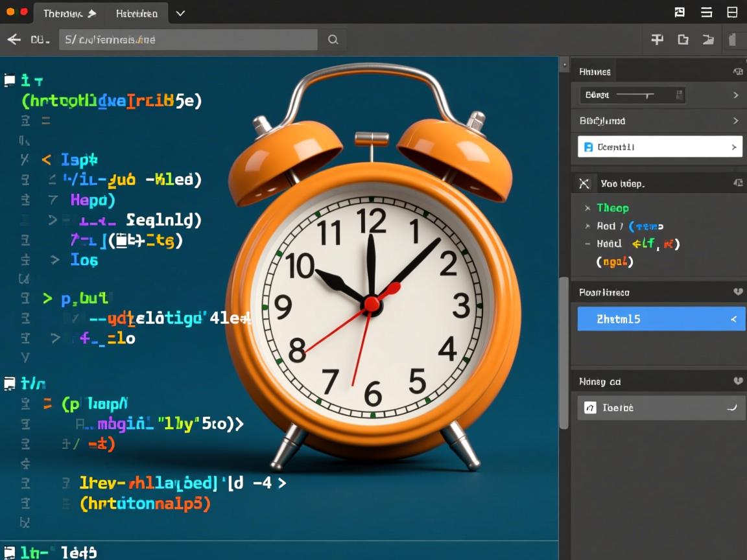This screenshot has height=560, width=747.
Task: Click the white icon on the "Toetbe" row
Action: (590, 408)
